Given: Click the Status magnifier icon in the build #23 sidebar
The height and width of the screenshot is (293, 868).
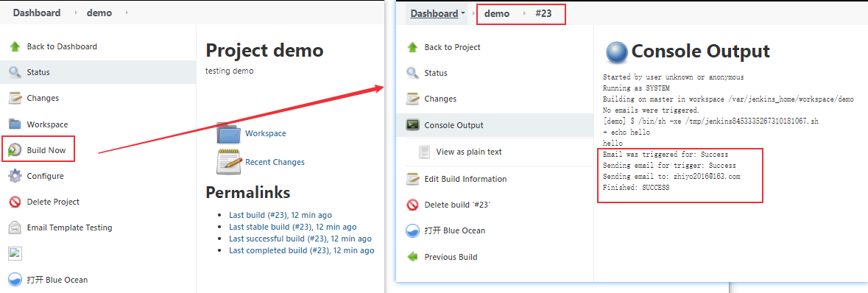Looking at the screenshot, I should click(412, 73).
